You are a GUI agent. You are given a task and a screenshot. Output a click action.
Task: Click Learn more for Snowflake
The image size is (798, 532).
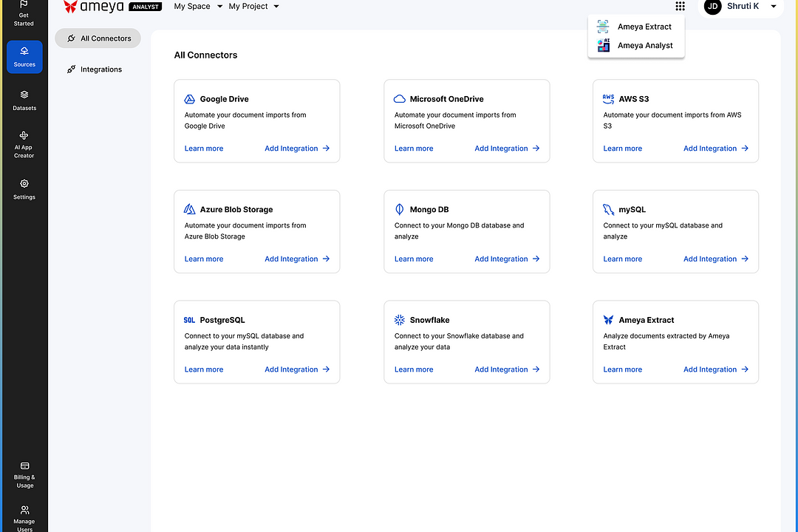(414, 369)
